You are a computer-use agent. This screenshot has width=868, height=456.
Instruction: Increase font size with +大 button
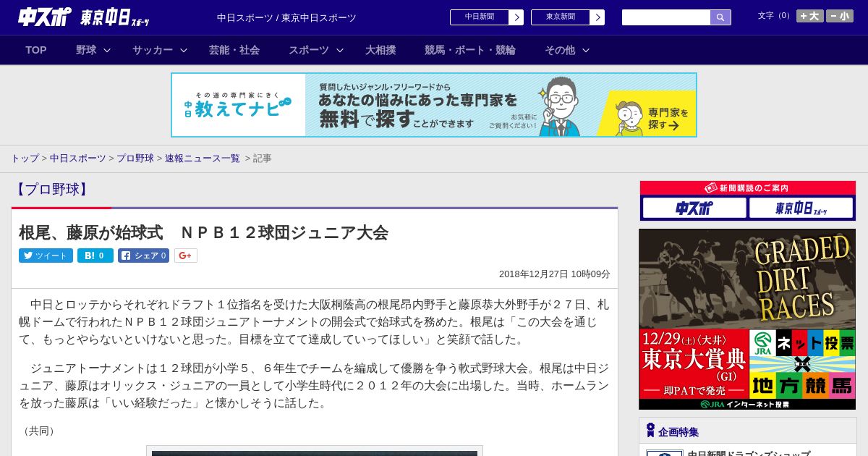click(x=810, y=16)
